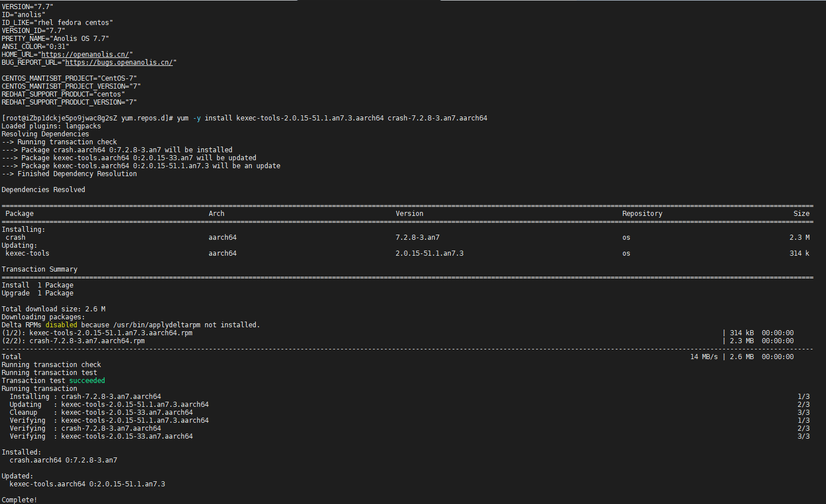Click the green "succeeded" status word
Image resolution: width=826 pixels, height=504 pixels.
[87, 381]
